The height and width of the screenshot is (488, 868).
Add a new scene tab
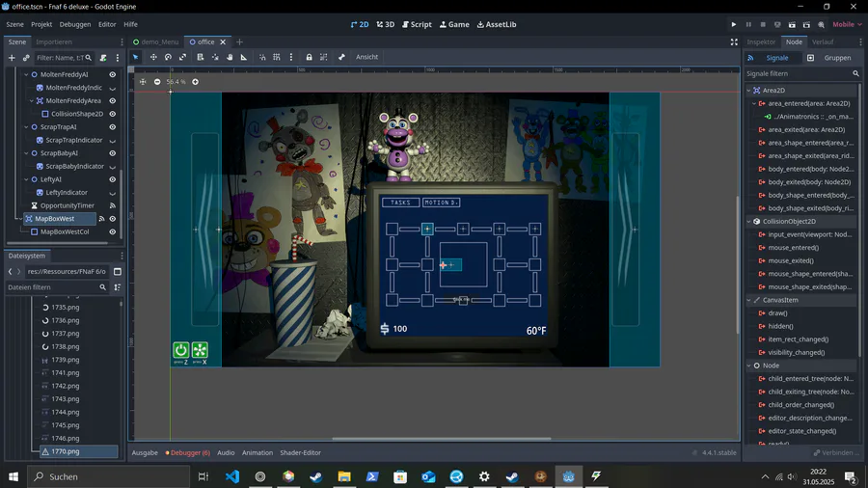point(239,42)
